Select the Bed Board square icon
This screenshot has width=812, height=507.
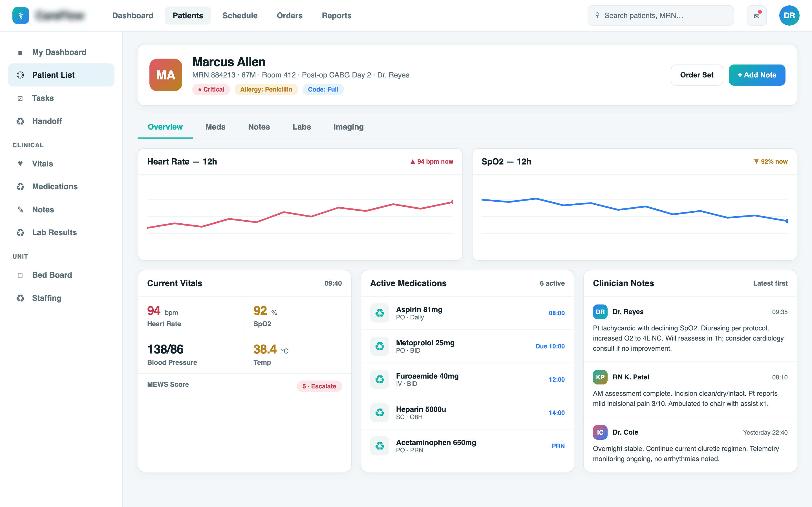click(21, 275)
